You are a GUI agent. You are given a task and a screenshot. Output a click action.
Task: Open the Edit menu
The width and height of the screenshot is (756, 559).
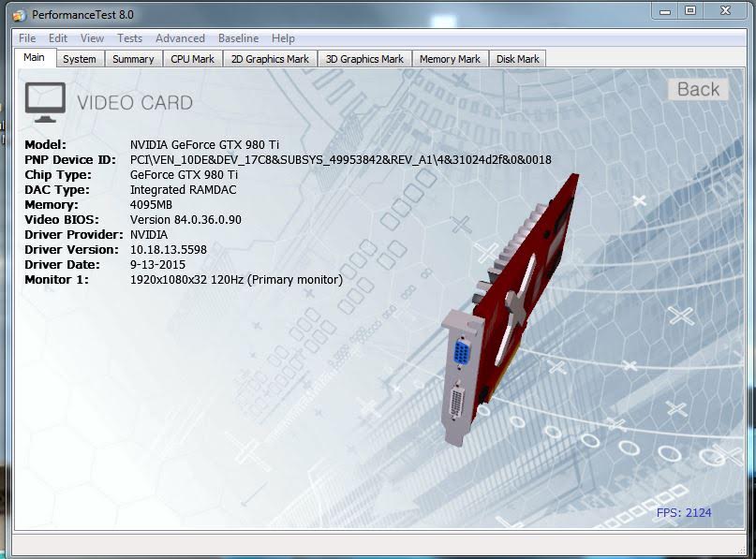tap(58, 38)
